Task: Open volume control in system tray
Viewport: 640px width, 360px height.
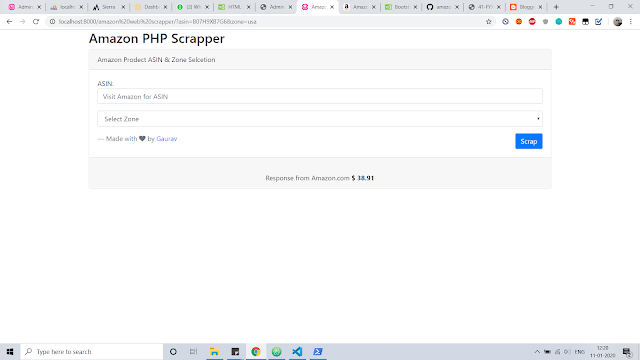Action: pos(567,351)
